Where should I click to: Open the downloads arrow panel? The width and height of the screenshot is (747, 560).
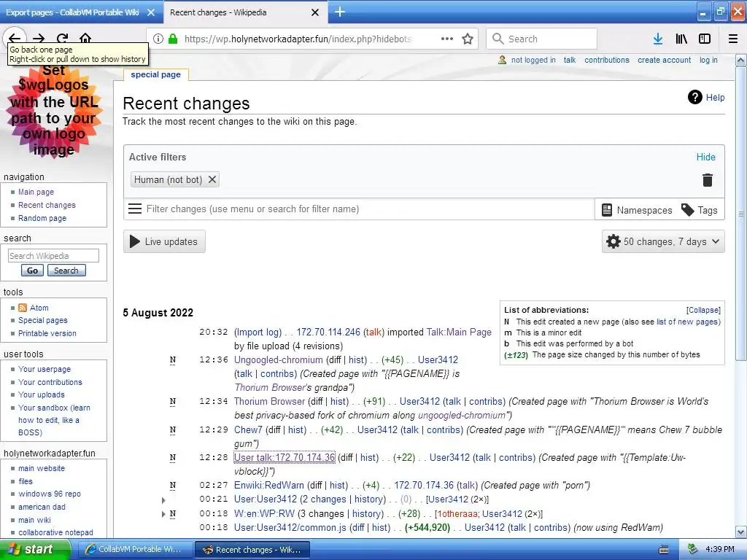[x=658, y=39]
